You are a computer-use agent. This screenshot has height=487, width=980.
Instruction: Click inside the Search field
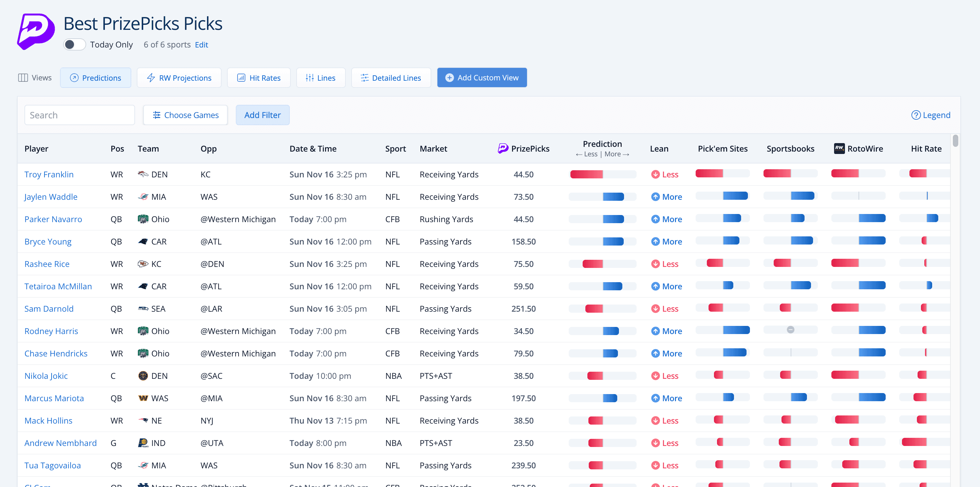pyautogui.click(x=79, y=115)
